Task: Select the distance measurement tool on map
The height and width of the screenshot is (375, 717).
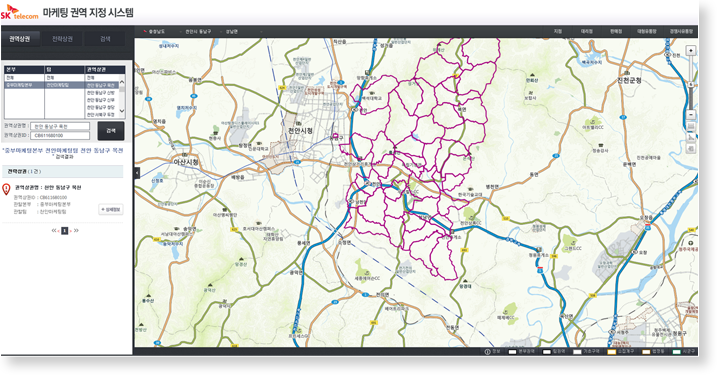Action: coord(691,137)
